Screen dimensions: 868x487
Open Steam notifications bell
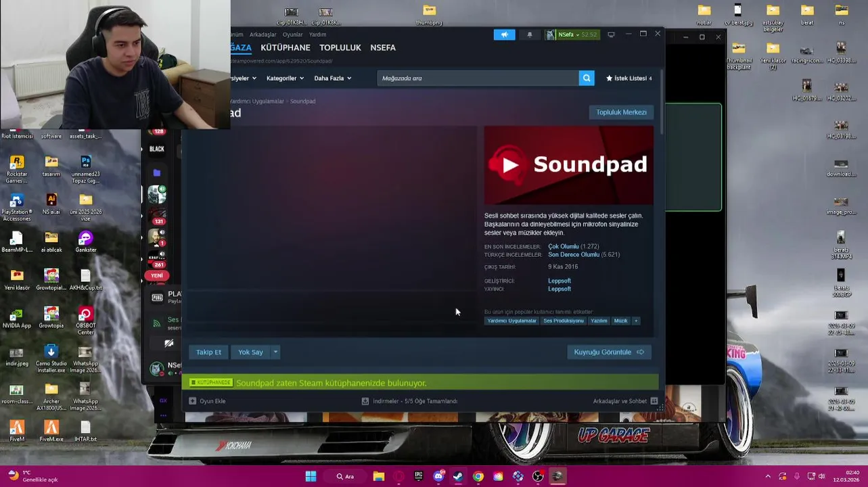click(x=530, y=34)
